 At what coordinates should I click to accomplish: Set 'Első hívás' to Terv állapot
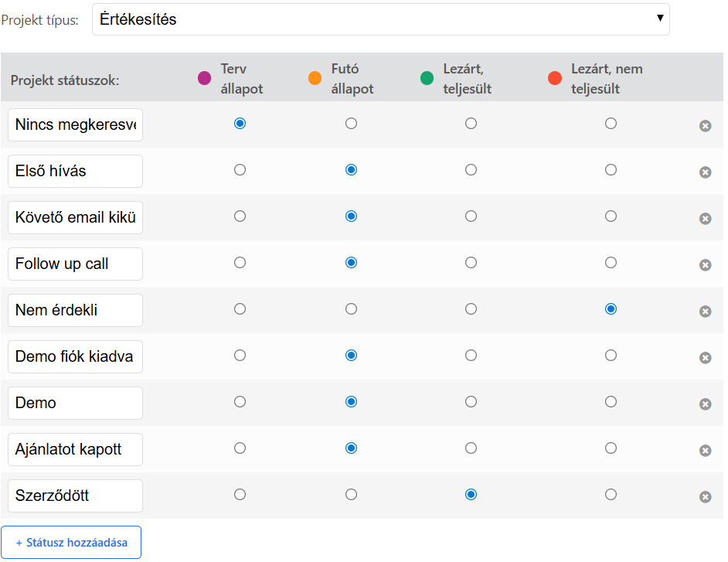pos(240,170)
